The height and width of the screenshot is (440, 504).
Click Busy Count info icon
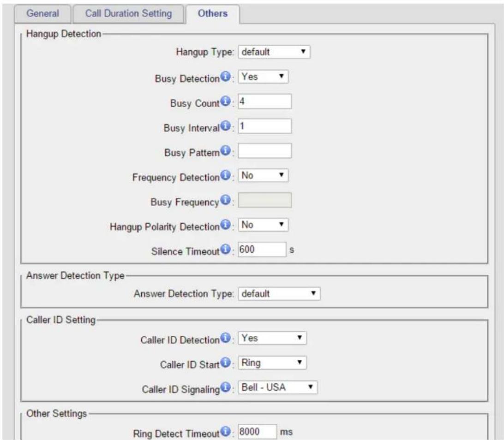tap(226, 101)
